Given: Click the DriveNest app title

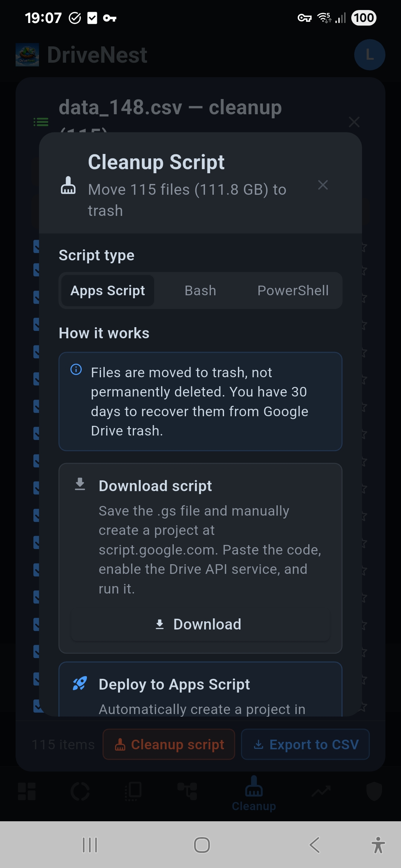Looking at the screenshot, I should tap(97, 55).
